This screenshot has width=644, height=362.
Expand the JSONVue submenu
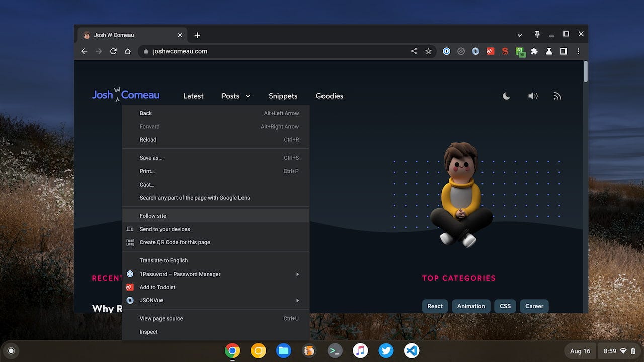click(215, 300)
